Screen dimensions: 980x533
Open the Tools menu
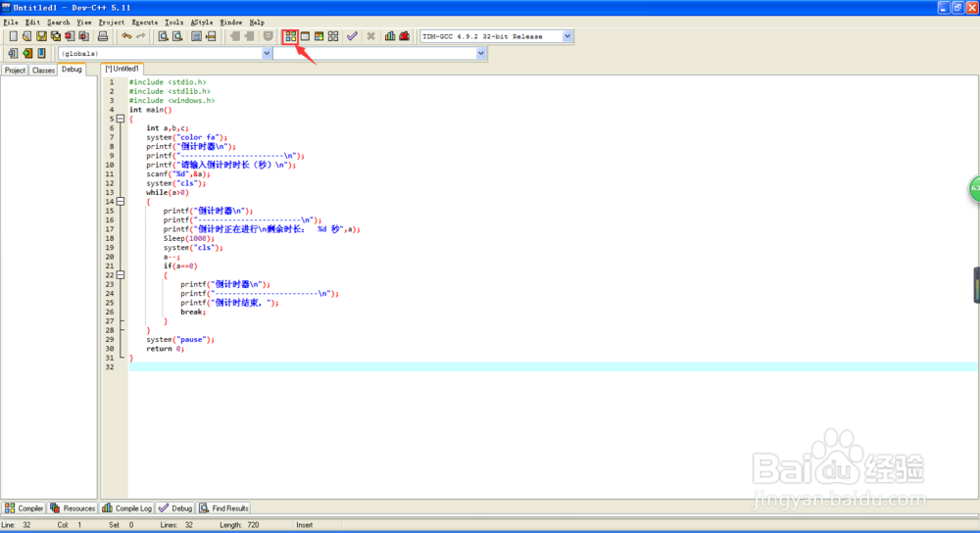point(173,22)
